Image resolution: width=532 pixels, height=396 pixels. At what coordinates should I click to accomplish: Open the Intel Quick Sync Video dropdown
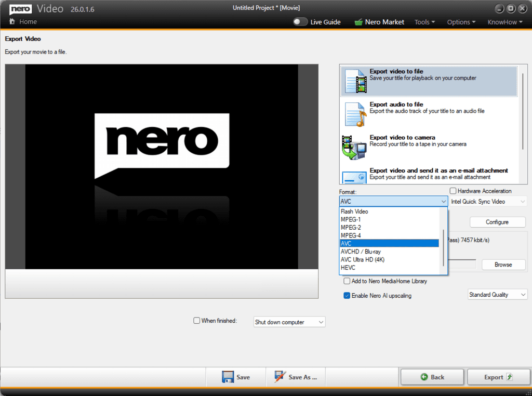point(487,201)
